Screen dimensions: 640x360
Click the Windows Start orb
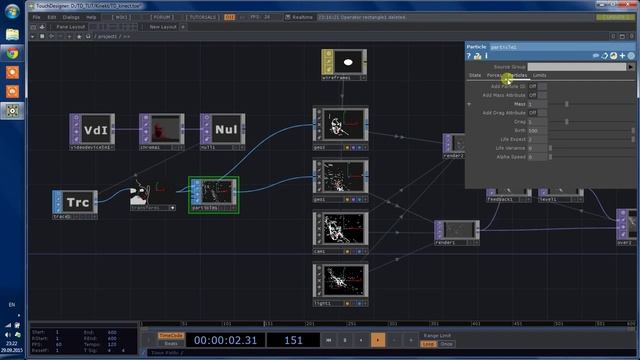click(12, 11)
